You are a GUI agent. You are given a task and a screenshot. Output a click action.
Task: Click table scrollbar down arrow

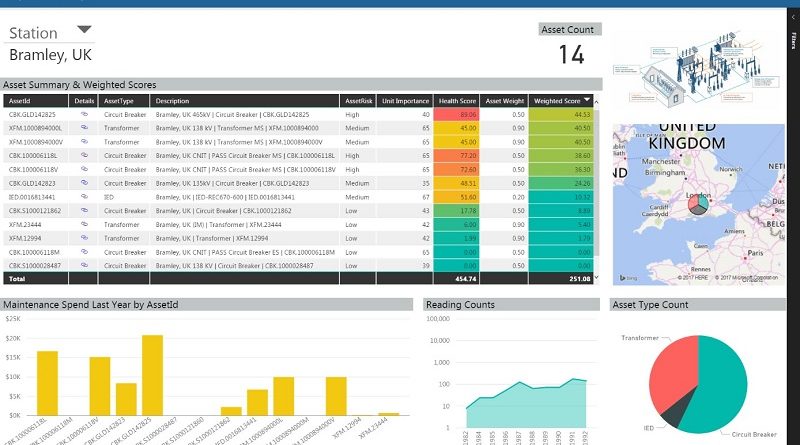[x=598, y=278]
